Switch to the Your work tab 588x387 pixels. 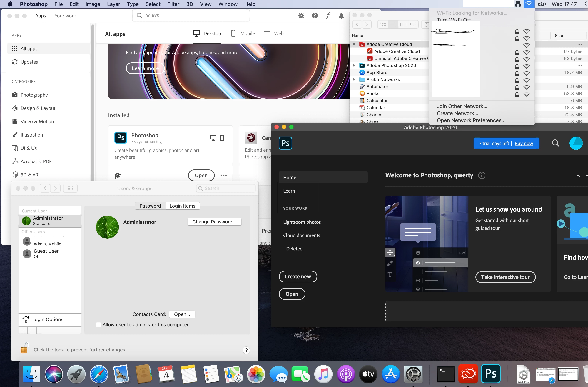[65, 16]
